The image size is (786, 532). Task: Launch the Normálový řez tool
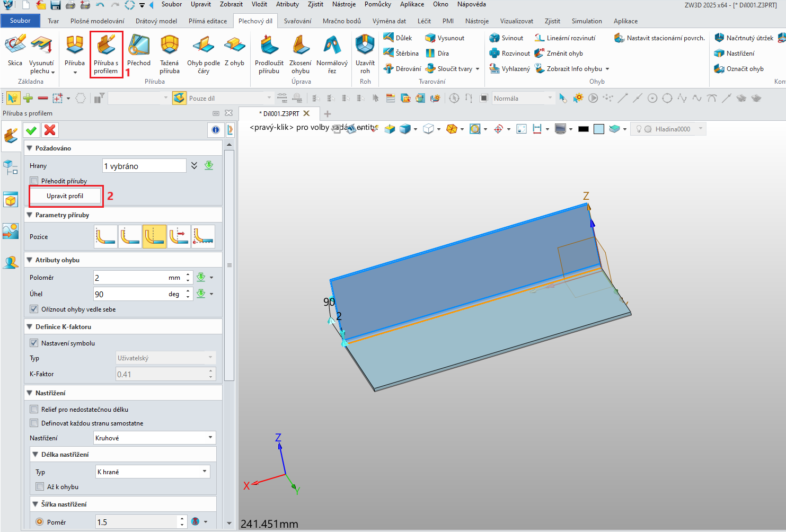pyautogui.click(x=332, y=55)
